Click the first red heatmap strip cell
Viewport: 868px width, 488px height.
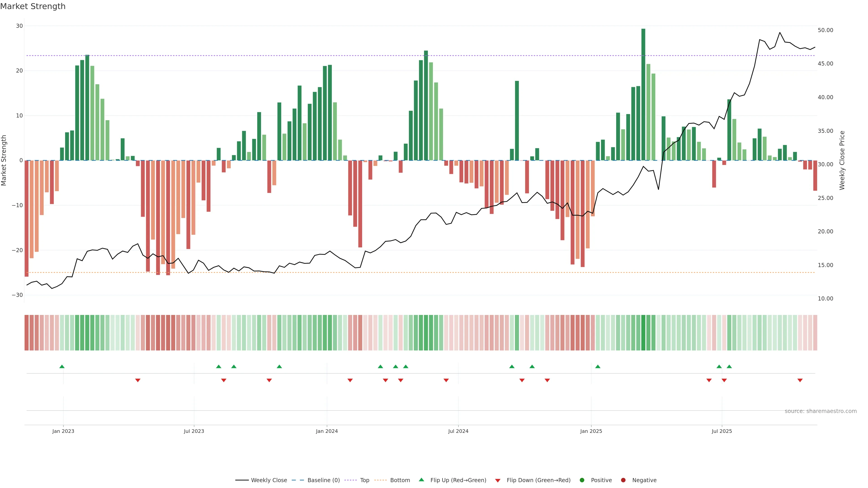point(27,333)
